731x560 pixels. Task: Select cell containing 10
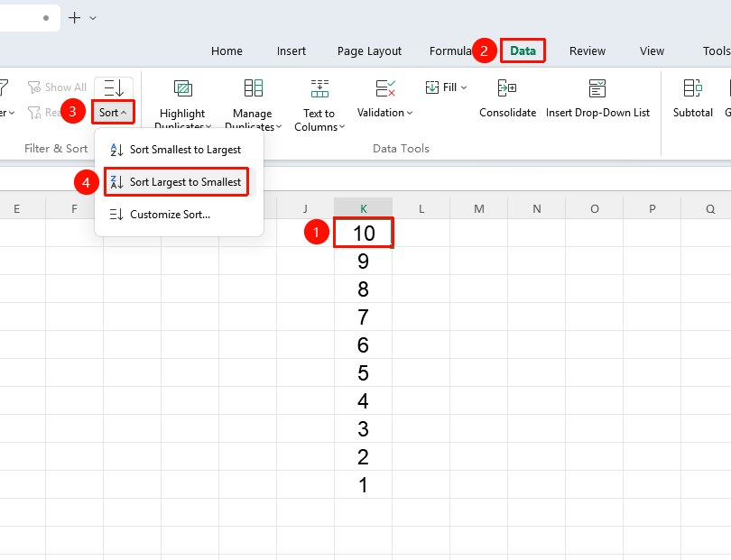click(x=364, y=233)
